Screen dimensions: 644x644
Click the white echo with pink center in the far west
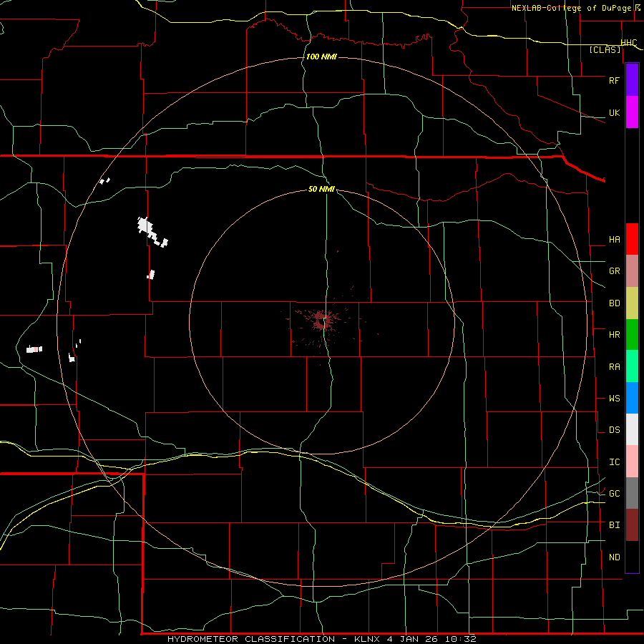[x=34, y=349]
